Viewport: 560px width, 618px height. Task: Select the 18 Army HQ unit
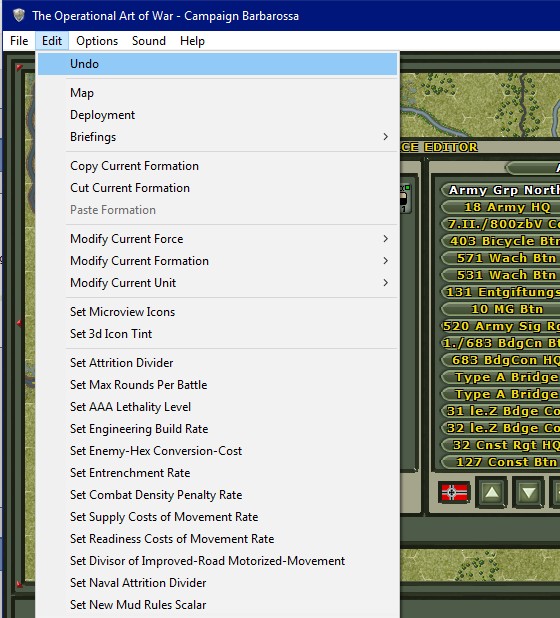point(507,207)
